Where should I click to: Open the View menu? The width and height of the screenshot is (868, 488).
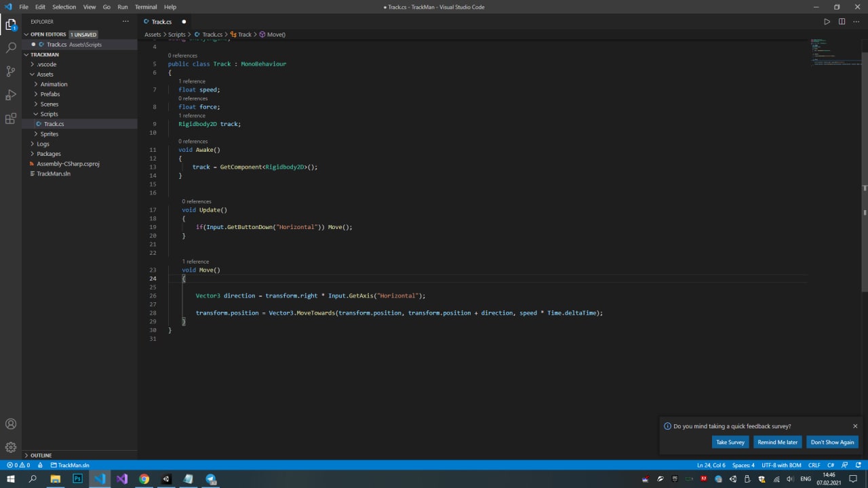click(x=90, y=7)
